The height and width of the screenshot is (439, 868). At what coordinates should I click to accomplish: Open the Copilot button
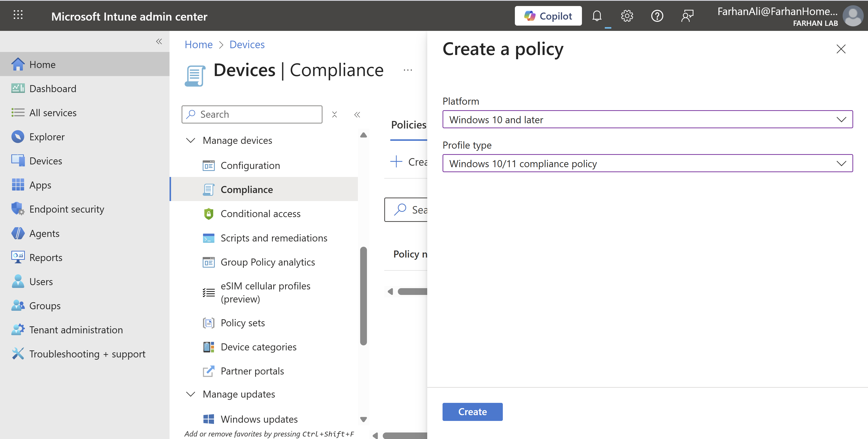click(x=548, y=16)
